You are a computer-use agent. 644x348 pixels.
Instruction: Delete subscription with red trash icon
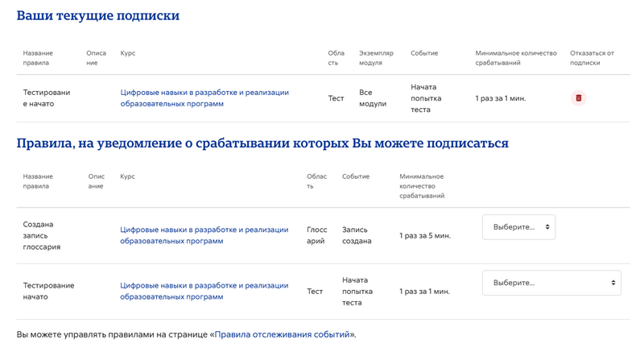point(578,97)
